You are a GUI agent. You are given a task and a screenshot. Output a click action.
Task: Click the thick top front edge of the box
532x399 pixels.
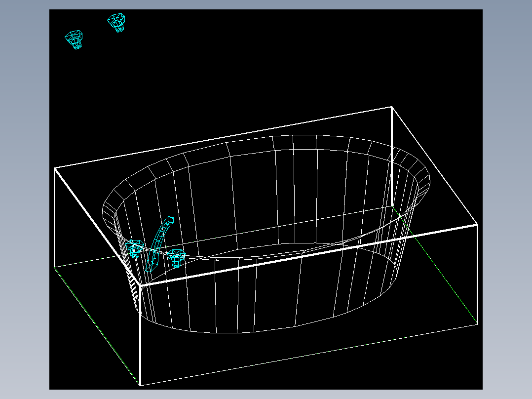[309, 255]
